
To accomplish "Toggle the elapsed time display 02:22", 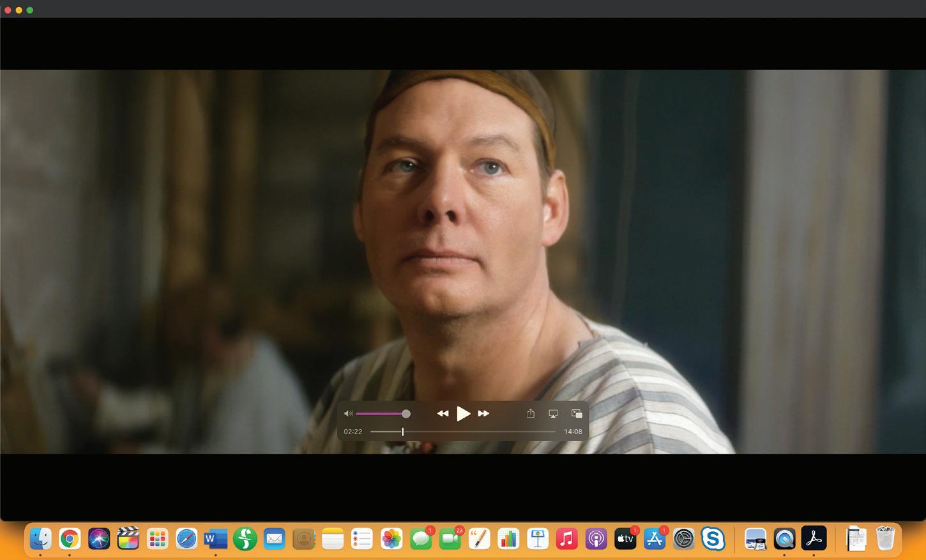I will (353, 432).
